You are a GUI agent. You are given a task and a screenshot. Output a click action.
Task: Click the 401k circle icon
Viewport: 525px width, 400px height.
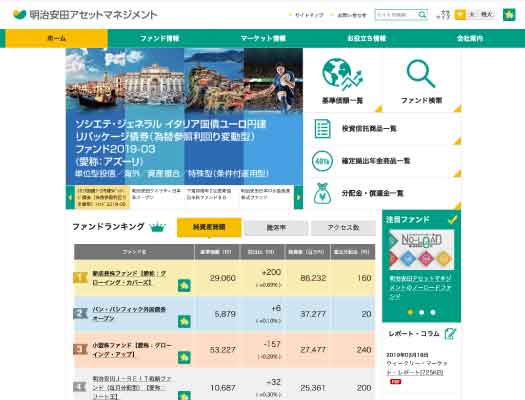point(322,161)
